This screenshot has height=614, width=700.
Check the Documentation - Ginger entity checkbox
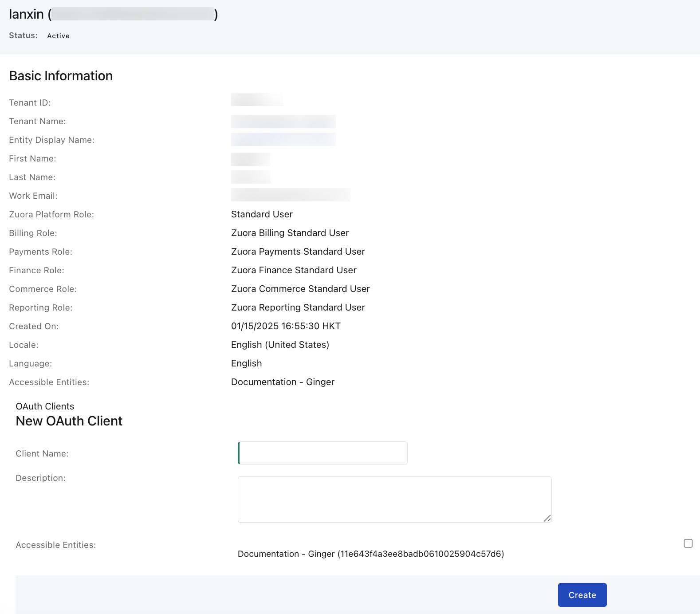pyautogui.click(x=688, y=543)
